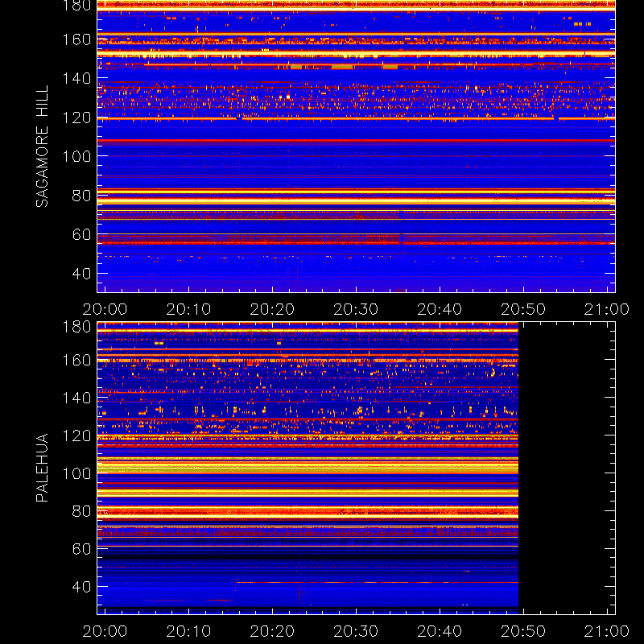Select the 120 label on Palehua axis
Viewport: 644px width, 644px height.
coord(76,436)
